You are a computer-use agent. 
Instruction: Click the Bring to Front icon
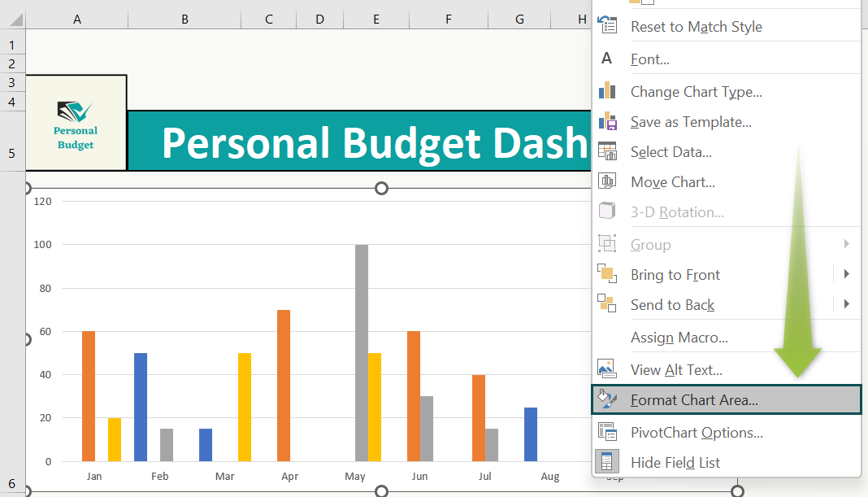(607, 273)
